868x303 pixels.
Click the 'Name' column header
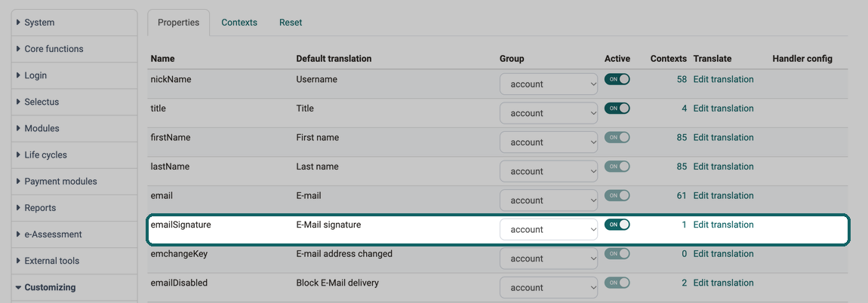click(x=162, y=59)
